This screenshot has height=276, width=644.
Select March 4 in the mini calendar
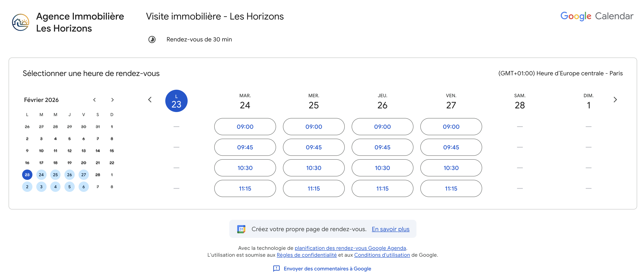[55, 187]
